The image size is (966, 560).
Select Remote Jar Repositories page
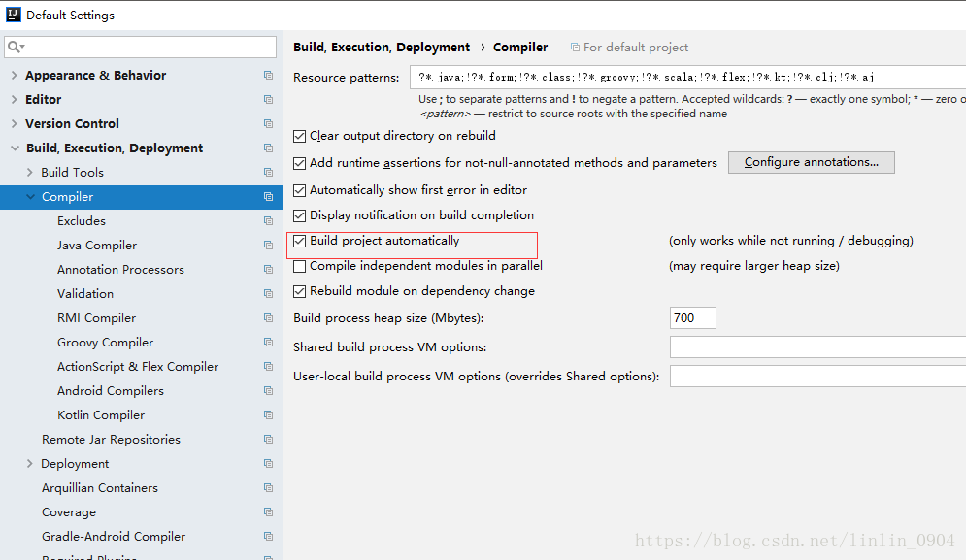coord(111,440)
